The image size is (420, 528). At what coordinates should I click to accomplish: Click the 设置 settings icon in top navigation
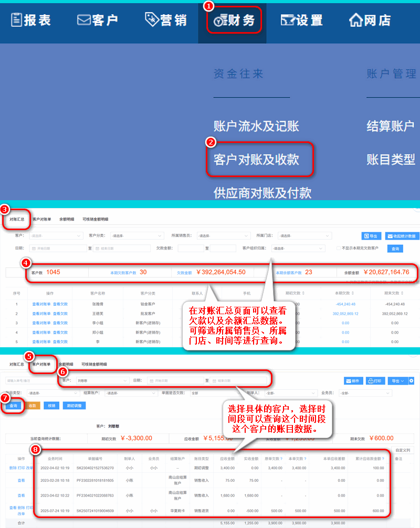tap(288, 20)
